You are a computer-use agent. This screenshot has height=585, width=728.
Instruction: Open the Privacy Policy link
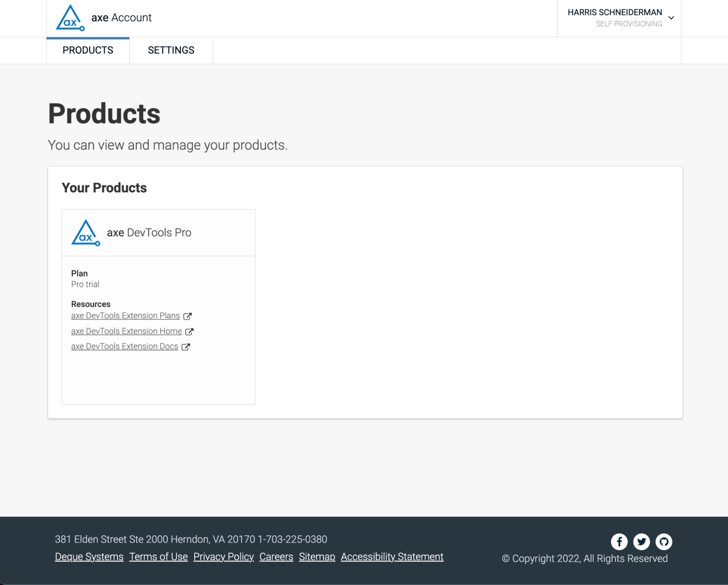pos(224,557)
